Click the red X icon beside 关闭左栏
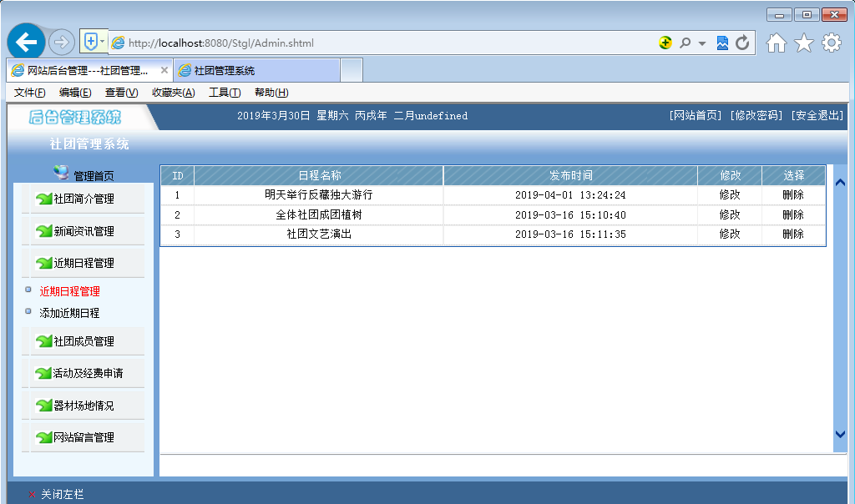 [x=32, y=494]
